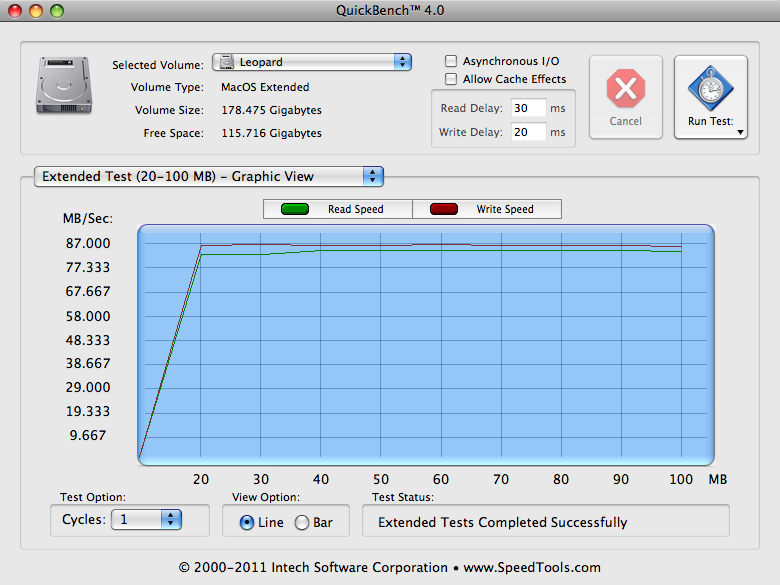The image size is (780, 585).
Task: Click the www.SpeedTools.com text
Action: point(532,568)
